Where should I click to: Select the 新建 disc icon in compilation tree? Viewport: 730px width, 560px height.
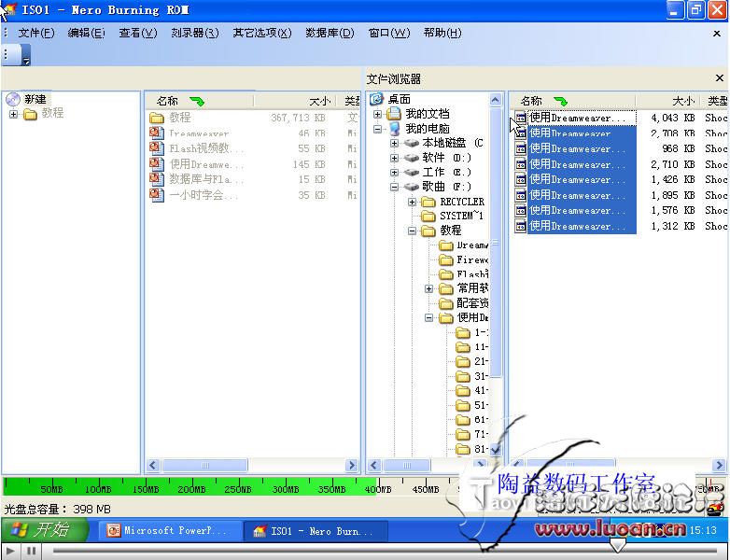[x=13, y=99]
